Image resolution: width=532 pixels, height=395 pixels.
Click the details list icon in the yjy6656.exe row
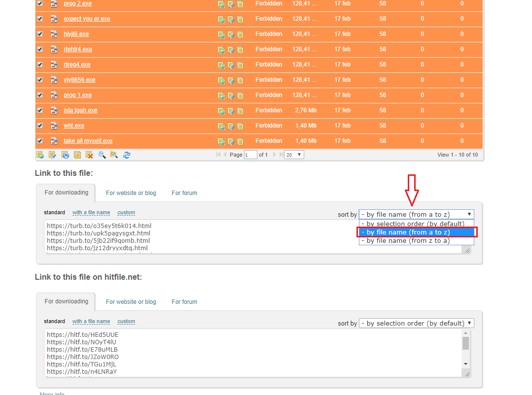[240, 80]
